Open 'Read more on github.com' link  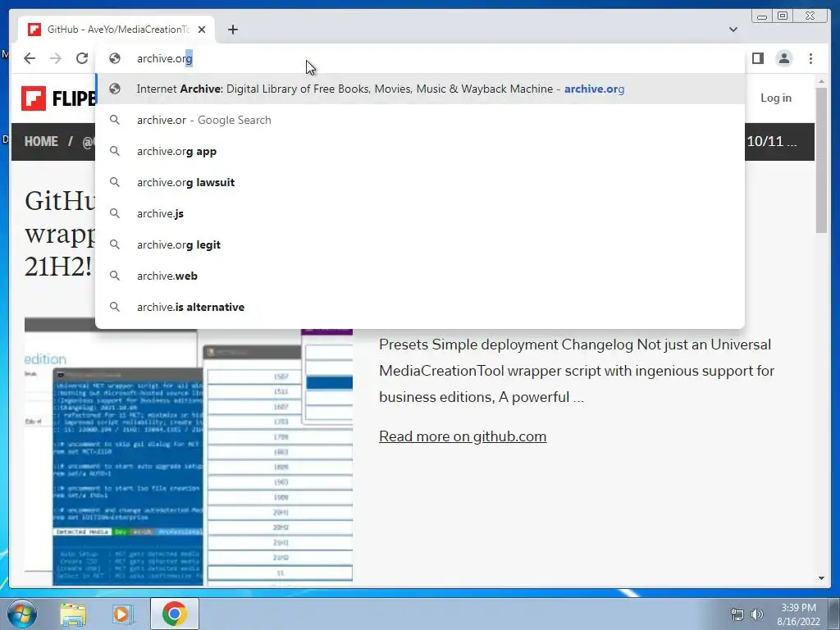[x=463, y=436]
